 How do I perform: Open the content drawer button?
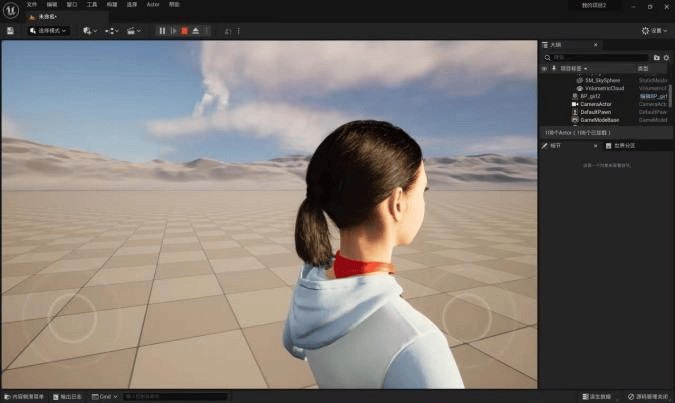tap(24, 397)
